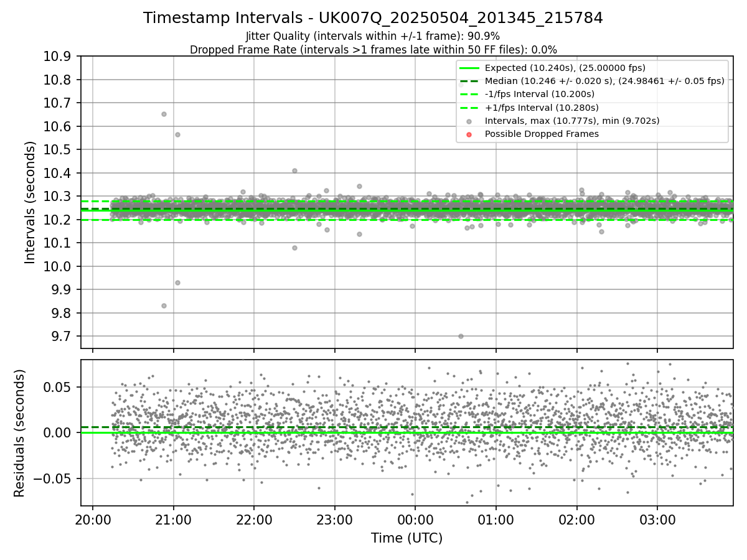
Task: Select legend entry 'Median (10.246 +/- 0.020 s)'
Action: [x=591, y=81]
